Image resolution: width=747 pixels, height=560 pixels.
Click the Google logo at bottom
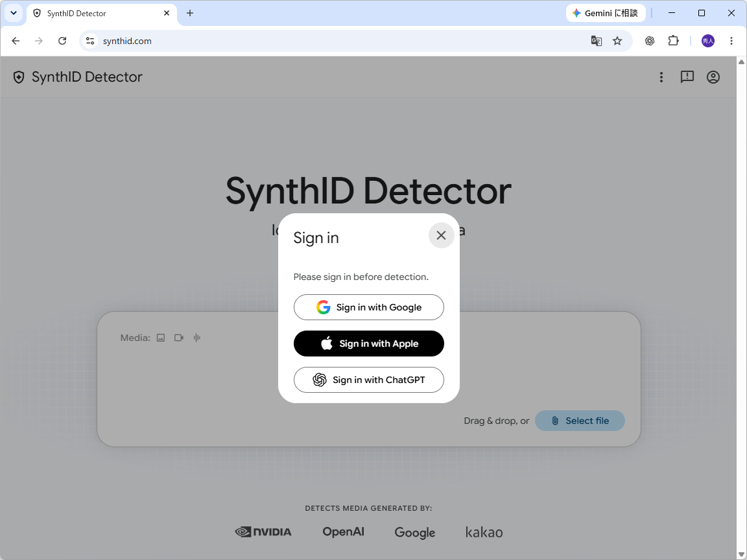click(x=415, y=532)
